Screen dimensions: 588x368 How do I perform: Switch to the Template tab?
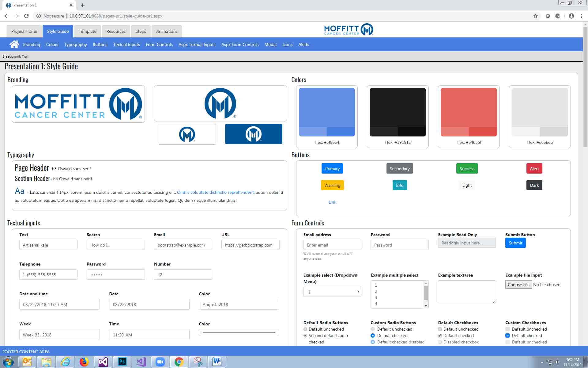[x=87, y=31]
